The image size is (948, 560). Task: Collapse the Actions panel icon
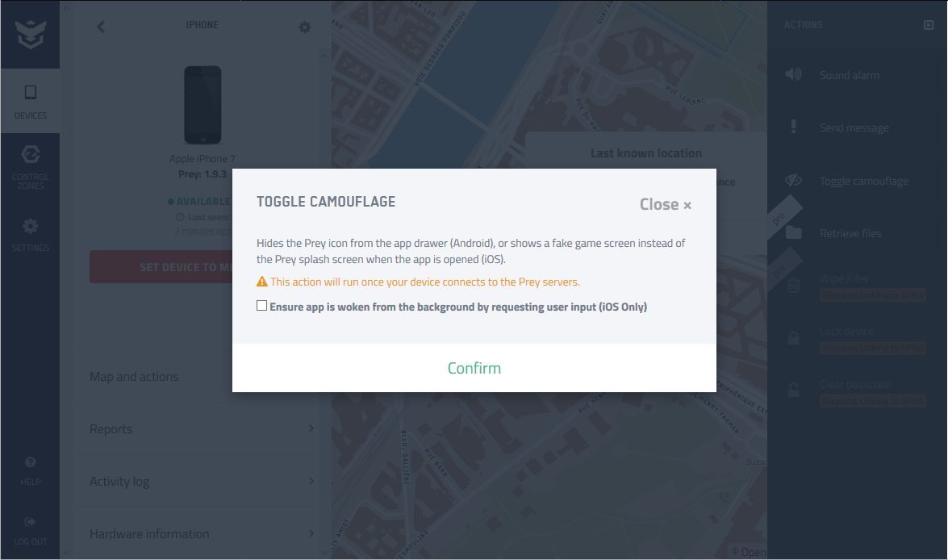[x=929, y=25]
